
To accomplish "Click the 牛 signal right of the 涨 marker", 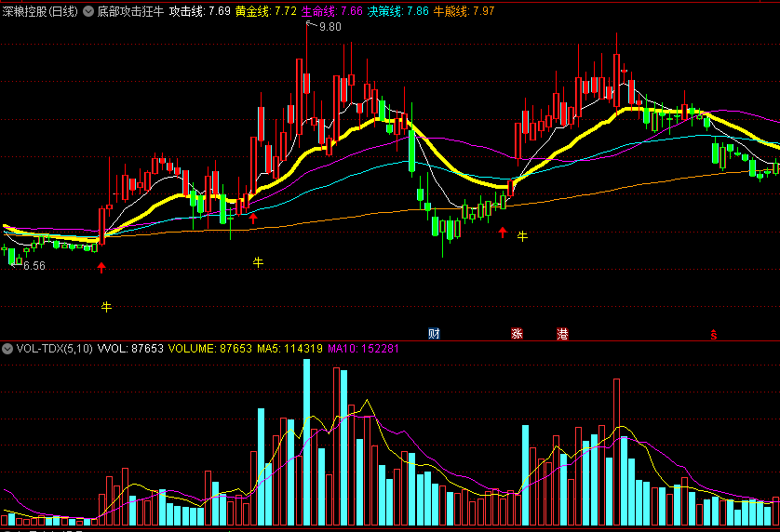I will click(x=522, y=236).
